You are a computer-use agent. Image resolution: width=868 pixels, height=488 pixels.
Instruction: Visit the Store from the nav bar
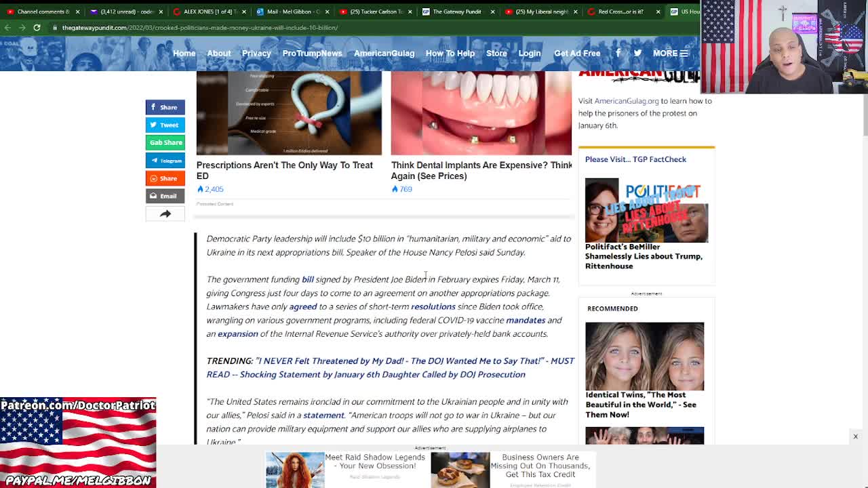tap(496, 54)
